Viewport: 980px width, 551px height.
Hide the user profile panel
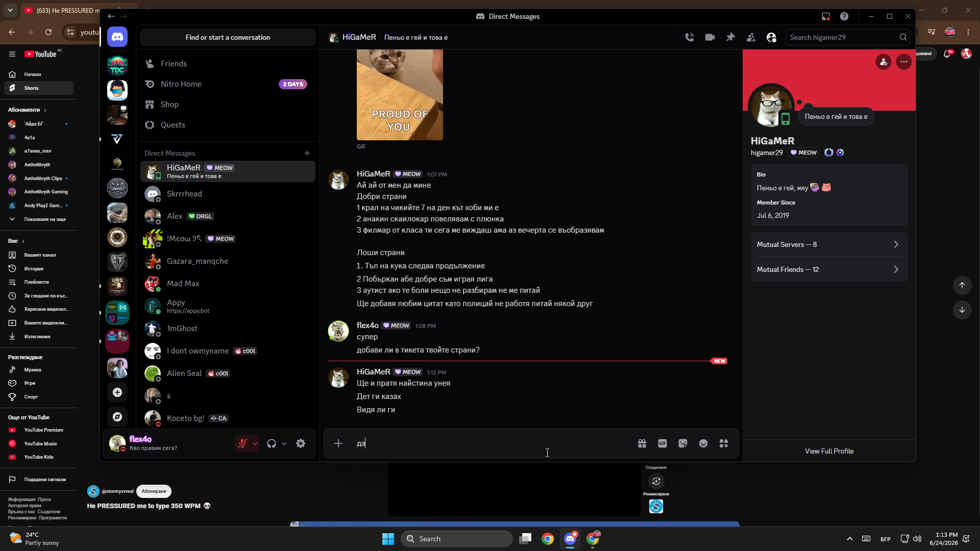[771, 37]
